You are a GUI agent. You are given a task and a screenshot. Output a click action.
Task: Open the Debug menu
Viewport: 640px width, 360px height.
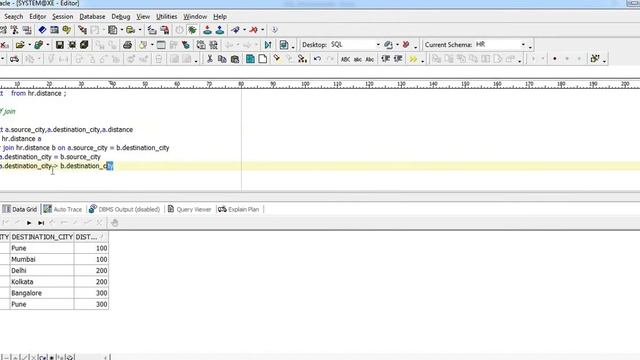[121, 16]
